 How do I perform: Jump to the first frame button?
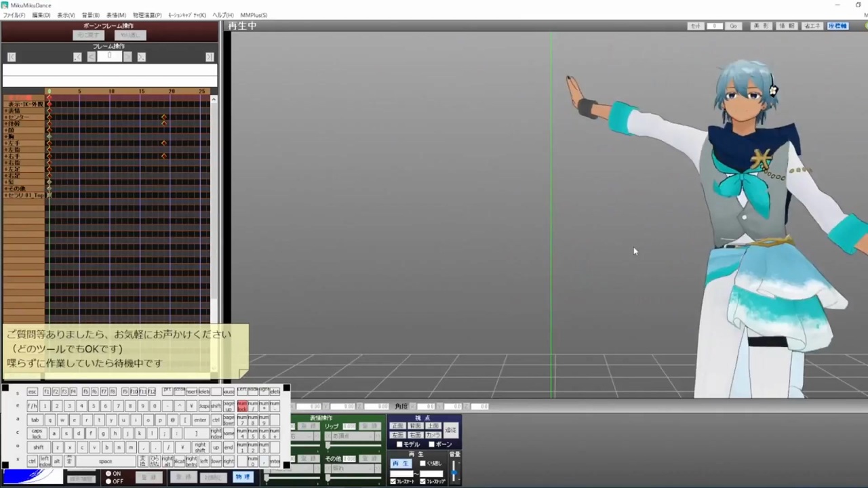[x=12, y=57]
